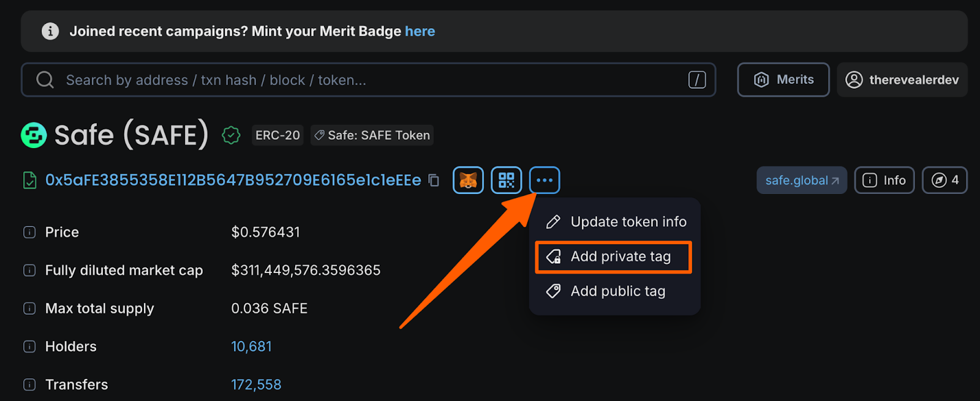Open the contract QR code
The width and height of the screenshot is (980, 401).
pyautogui.click(x=506, y=179)
